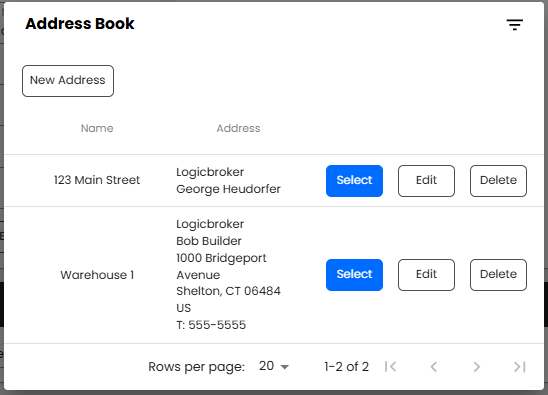Select the 123 Main Street address
This screenshot has width=548, height=395.
tap(354, 181)
